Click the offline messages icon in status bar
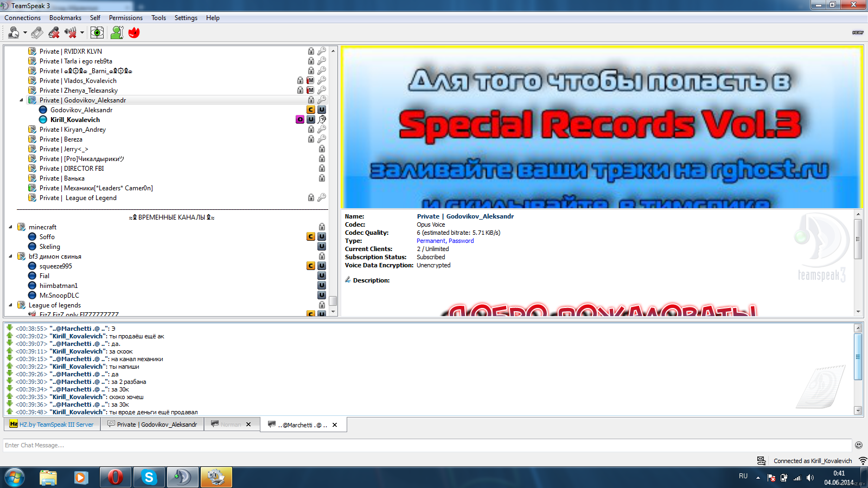The height and width of the screenshot is (488, 868). click(x=762, y=461)
